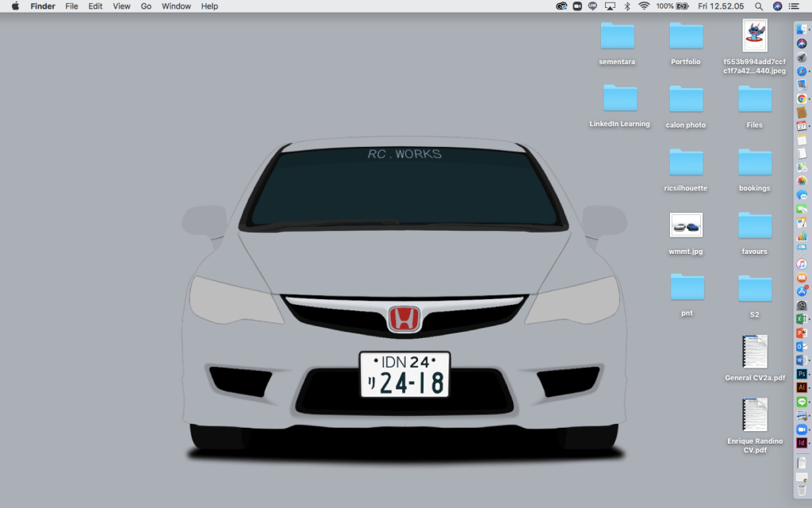The height and width of the screenshot is (508, 812).
Task: Open Google Chrome in the Dock
Action: click(x=801, y=98)
